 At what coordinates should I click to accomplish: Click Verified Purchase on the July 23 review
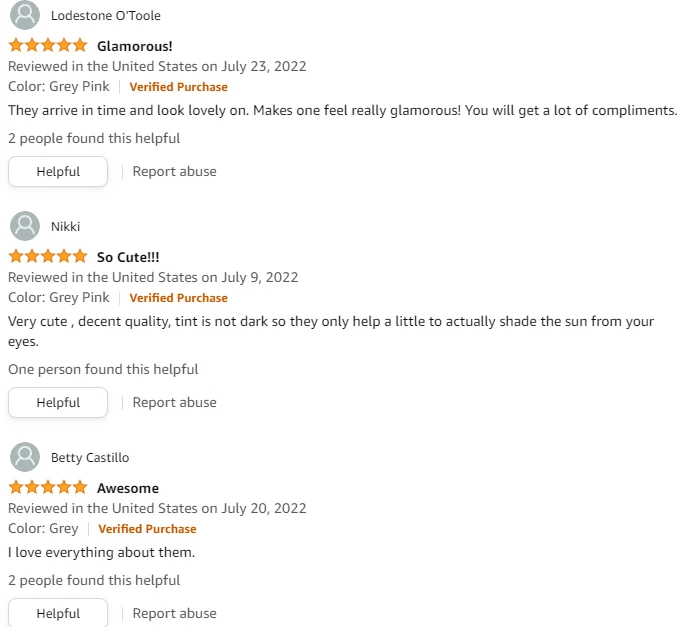pyautogui.click(x=178, y=87)
